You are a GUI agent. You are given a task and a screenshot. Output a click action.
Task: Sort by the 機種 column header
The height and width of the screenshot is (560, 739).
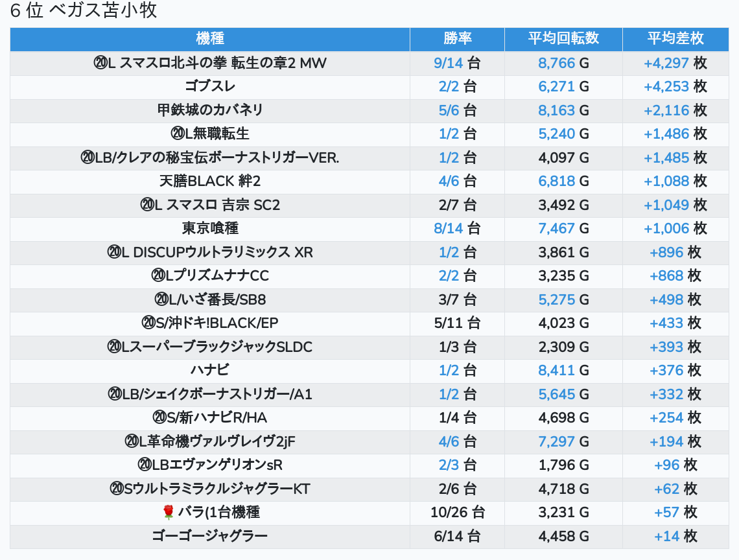pyautogui.click(x=210, y=39)
